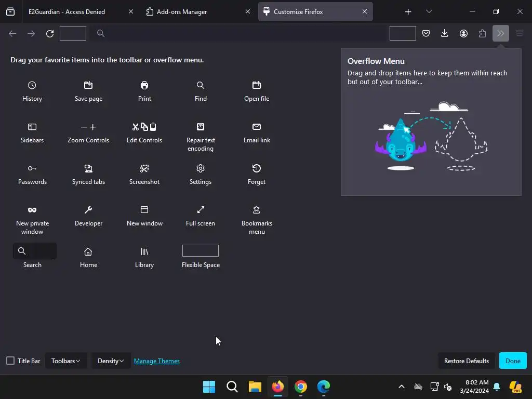Expand the list all tabs chevron
This screenshot has width=532, height=399.
pos(429,11)
